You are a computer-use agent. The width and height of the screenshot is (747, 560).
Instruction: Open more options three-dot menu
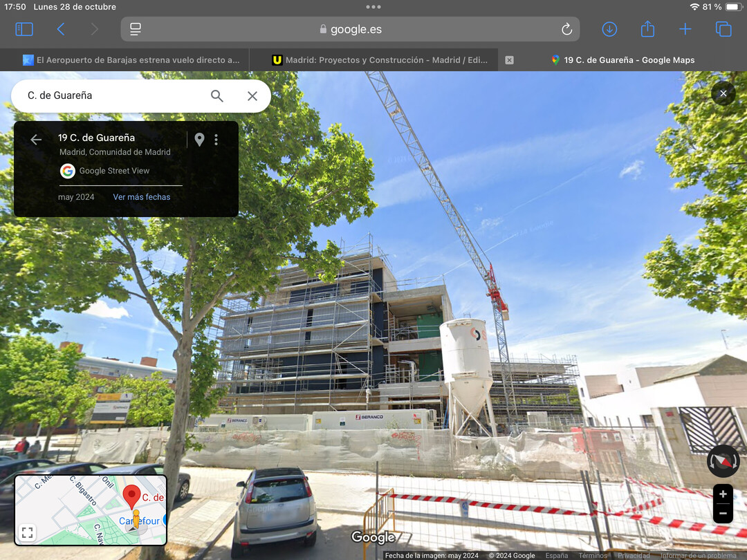tap(216, 140)
